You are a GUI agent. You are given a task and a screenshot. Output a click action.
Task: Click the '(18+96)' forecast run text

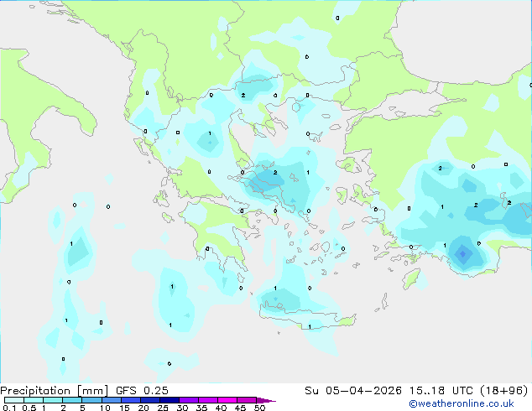point(504,391)
